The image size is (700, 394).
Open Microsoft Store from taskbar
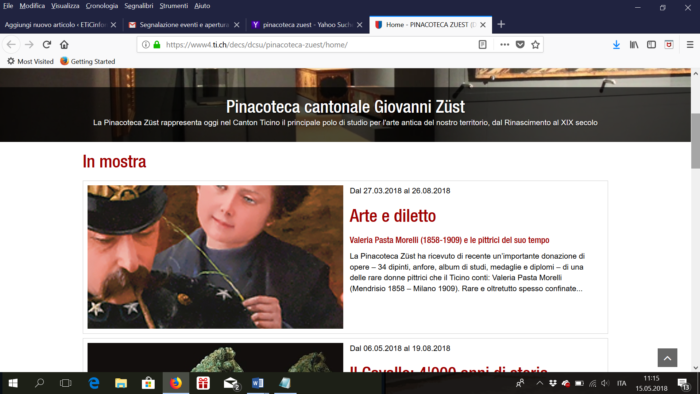pyautogui.click(x=148, y=383)
